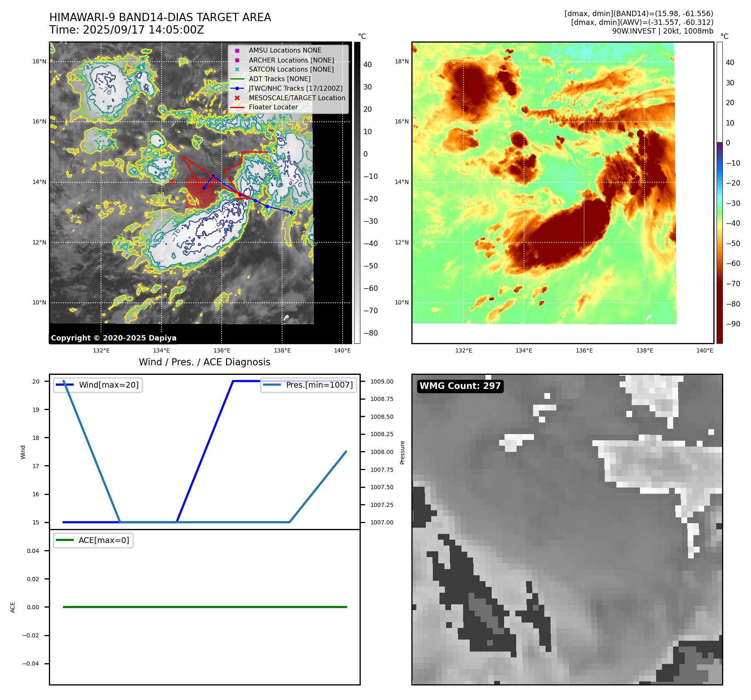Click the magenta ARCHER Locations legend marker
The image size is (751, 700).
pyautogui.click(x=237, y=60)
